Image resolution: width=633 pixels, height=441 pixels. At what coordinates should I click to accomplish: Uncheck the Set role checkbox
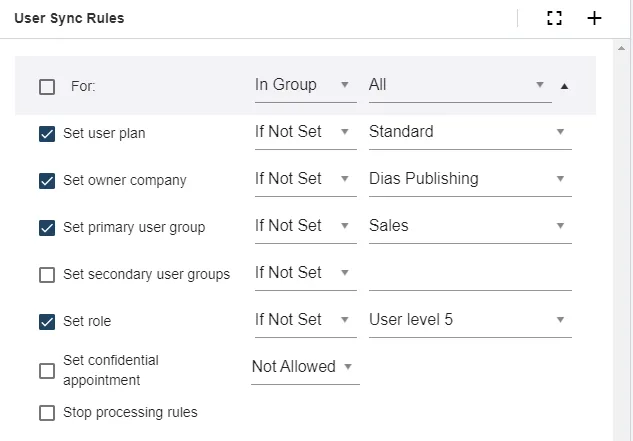pos(47,322)
